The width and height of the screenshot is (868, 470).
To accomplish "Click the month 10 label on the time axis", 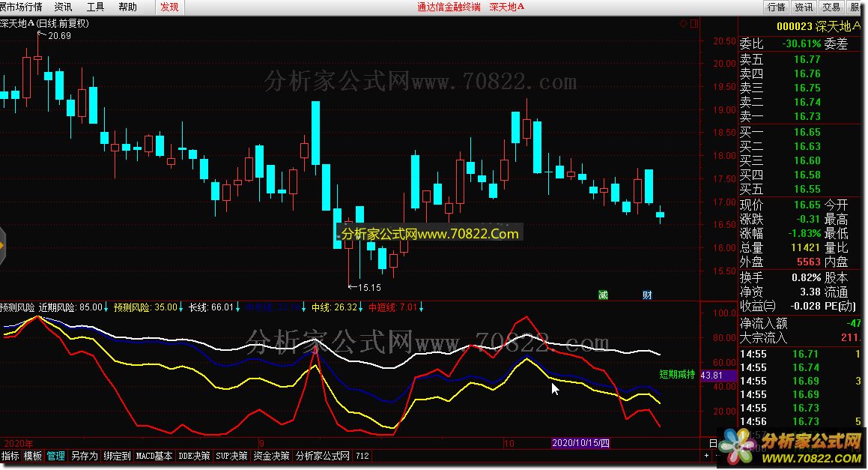I will pyautogui.click(x=509, y=443).
